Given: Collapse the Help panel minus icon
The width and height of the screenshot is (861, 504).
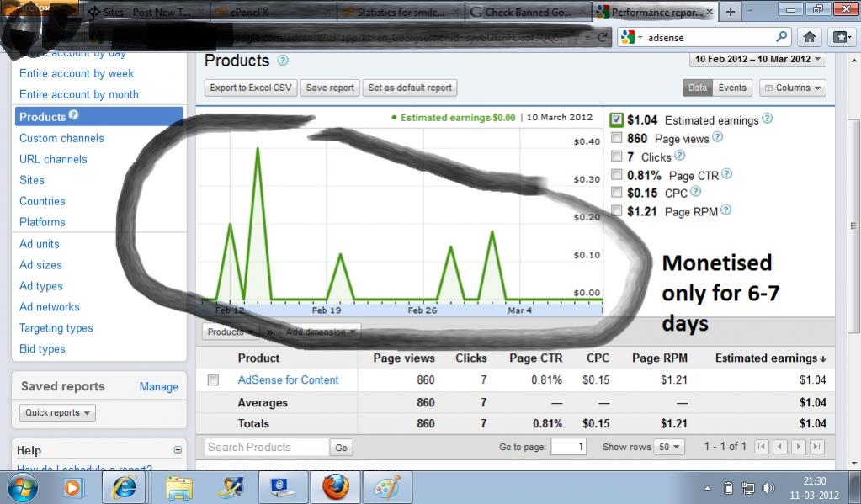Looking at the screenshot, I should pyautogui.click(x=178, y=449).
